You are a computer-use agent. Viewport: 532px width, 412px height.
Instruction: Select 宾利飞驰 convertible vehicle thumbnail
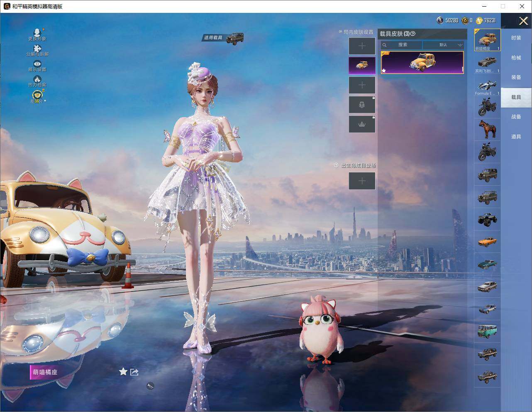[x=488, y=63]
